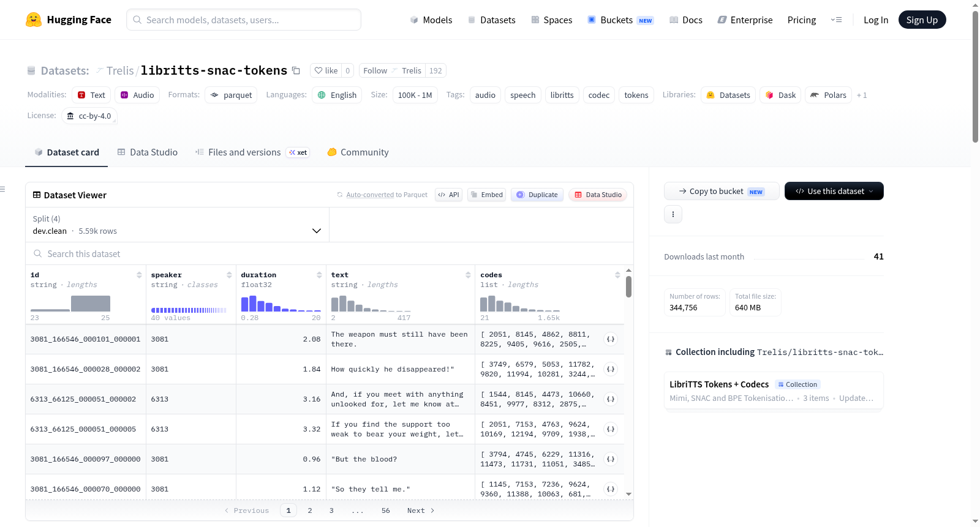The image size is (980, 527).
Task: Like the dataset with the heart button
Action: coord(326,70)
